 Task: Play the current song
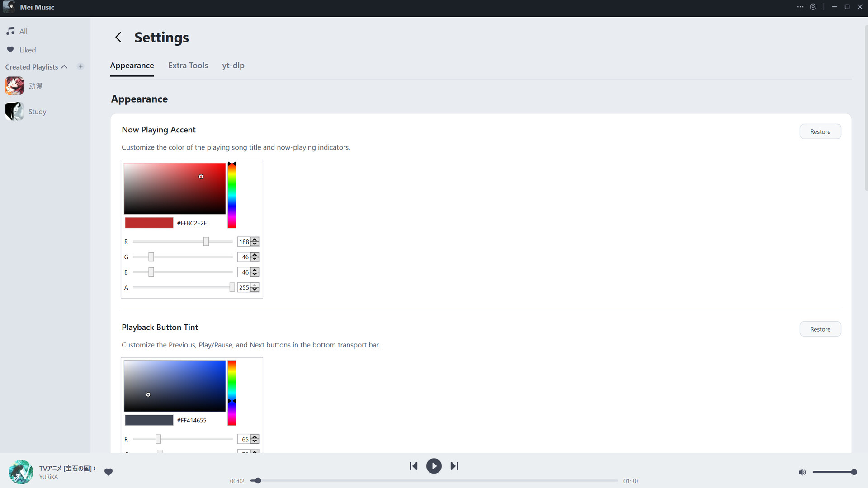pyautogui.click(x=434, y=466)
